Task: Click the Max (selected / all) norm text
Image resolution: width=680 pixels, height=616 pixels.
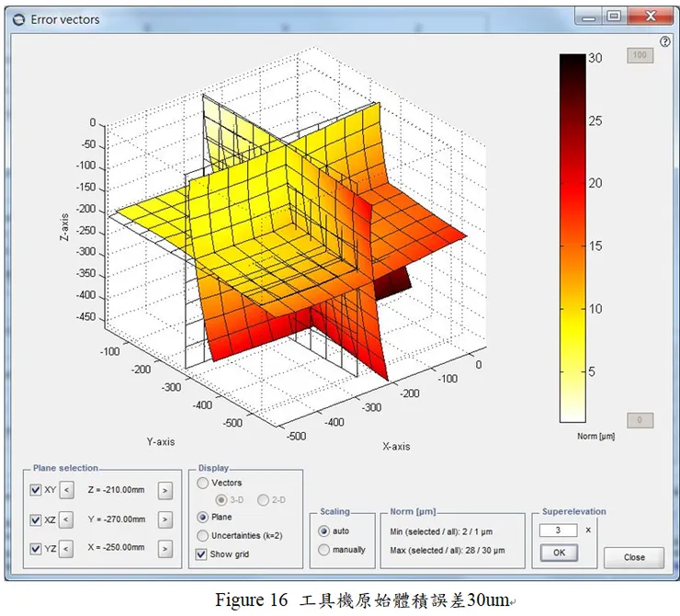Action: (x=448, y=551)
